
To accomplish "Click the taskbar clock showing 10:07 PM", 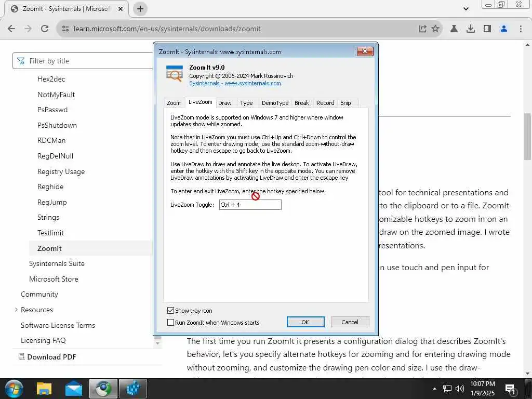I will pos(483,389).
